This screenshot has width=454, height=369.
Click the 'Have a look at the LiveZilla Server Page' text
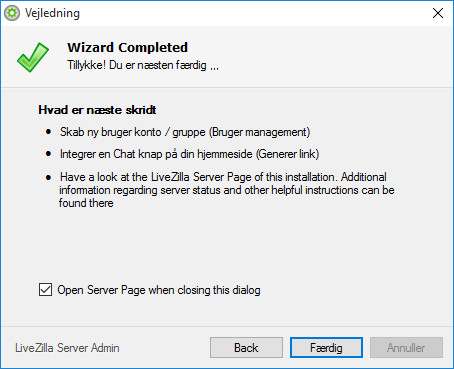point(223,190)
